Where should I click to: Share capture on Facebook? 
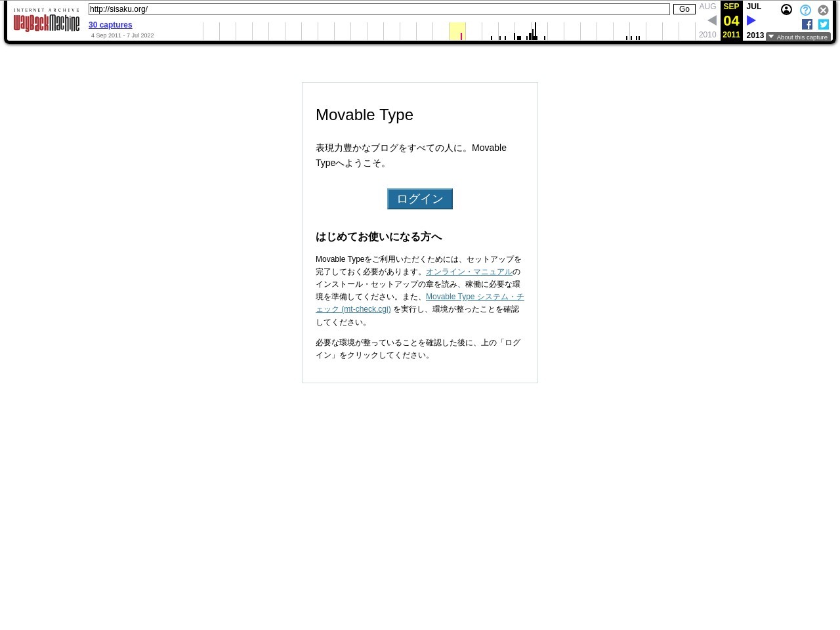tap(807, 24)
